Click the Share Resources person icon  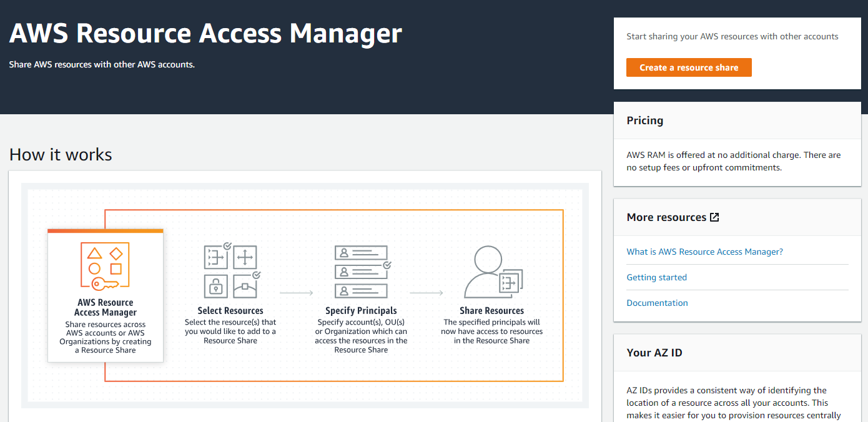click(491, 273)
